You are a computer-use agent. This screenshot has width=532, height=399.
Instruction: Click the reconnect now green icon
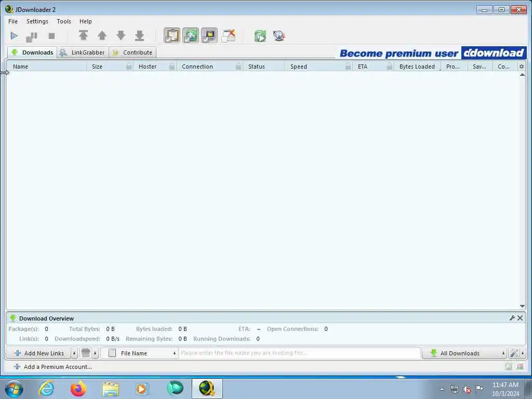pos(260,36)
